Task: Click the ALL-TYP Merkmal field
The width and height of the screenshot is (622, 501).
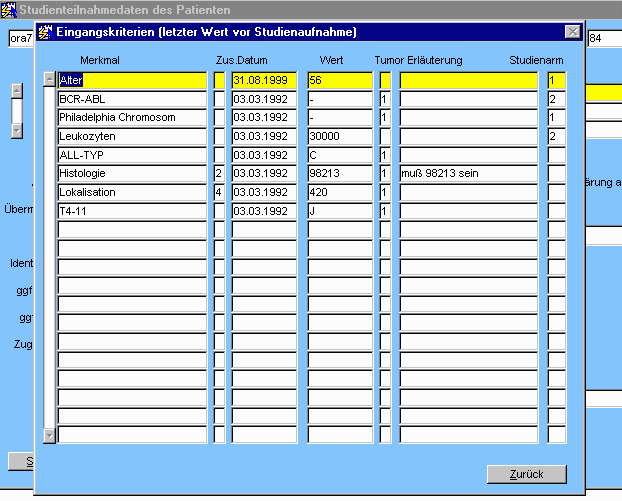Action: click(x=132, y=155)
